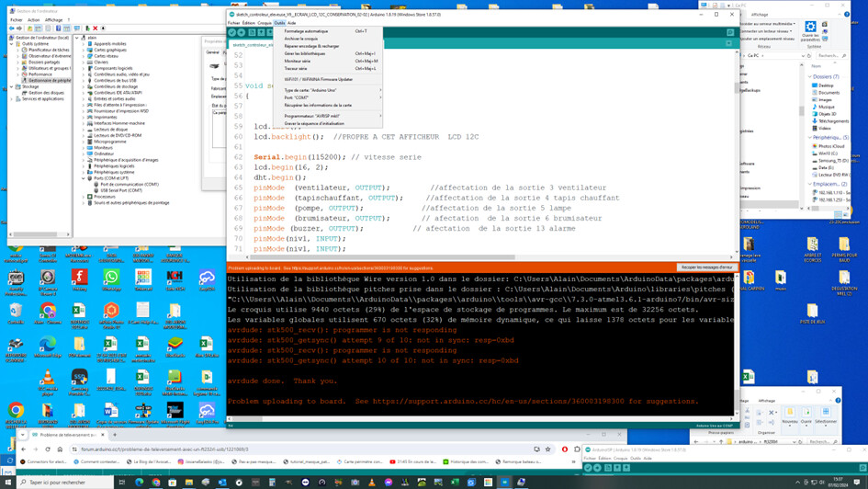The image size is (868, 489).
Task: Click the red X uninstall icon in Gestion toolbar
Action: pos(96,28)
